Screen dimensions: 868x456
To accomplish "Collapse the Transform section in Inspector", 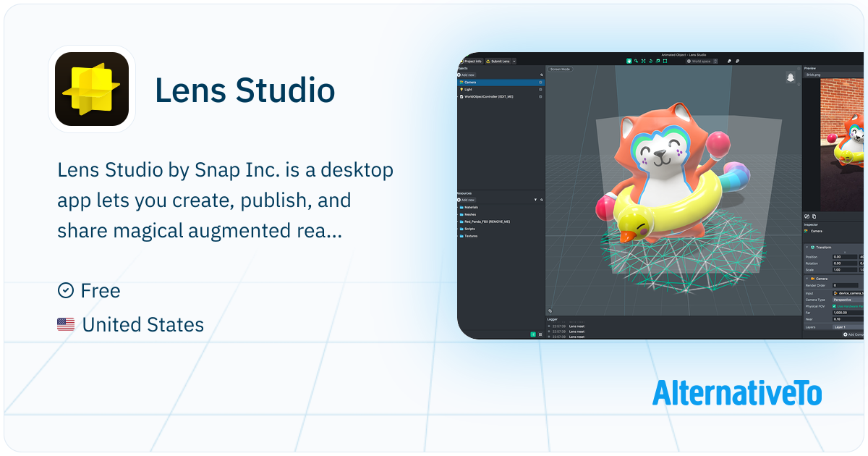I will point(807,248).
